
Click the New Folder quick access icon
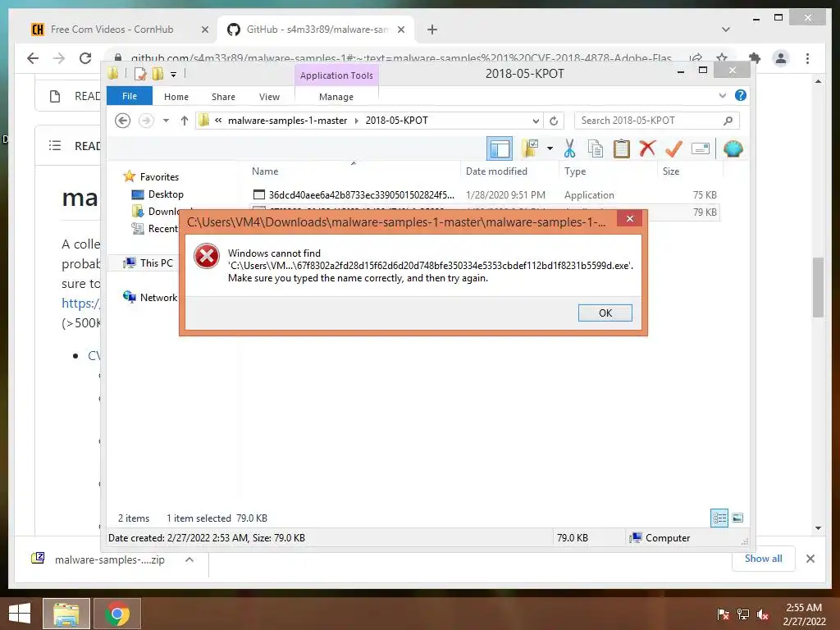click(x=158, y=74)
